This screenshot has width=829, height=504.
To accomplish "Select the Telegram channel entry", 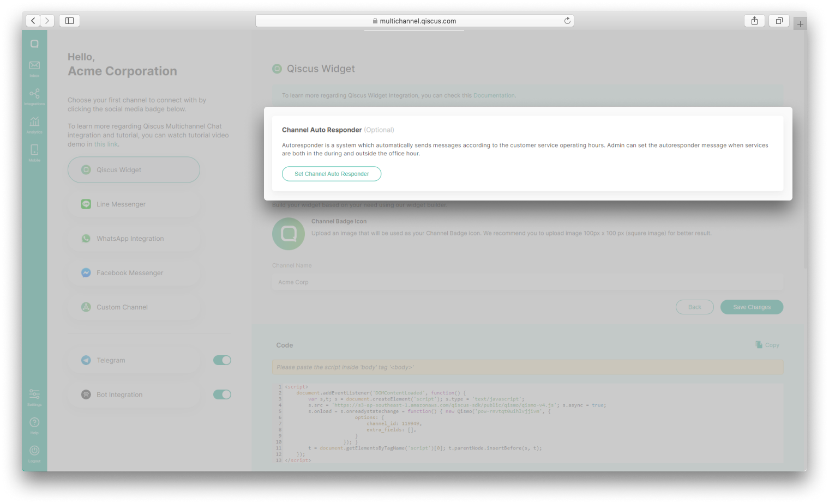I will coord(134,360).
